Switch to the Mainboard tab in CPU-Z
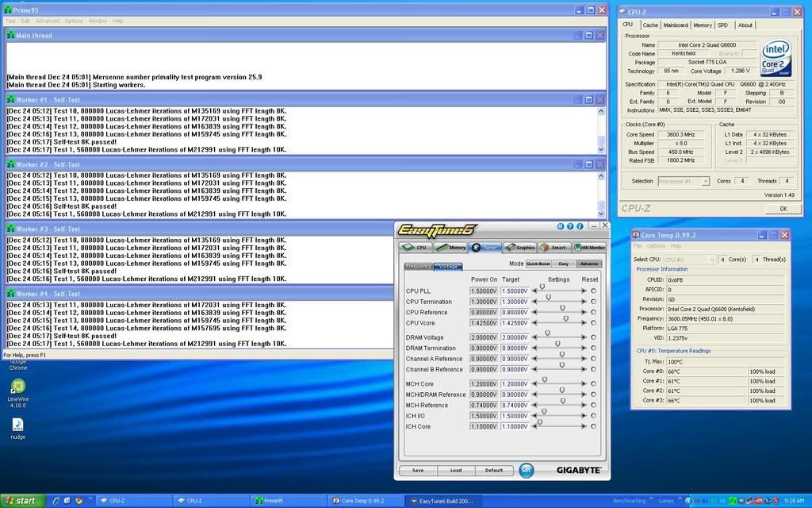Screen dimensions: 812x508 [676, 25]
